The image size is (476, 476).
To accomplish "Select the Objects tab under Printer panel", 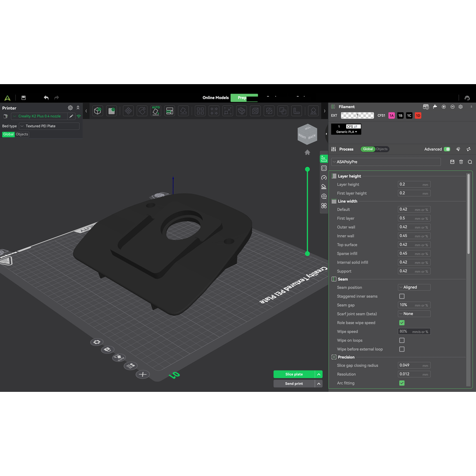I will 22,134.
